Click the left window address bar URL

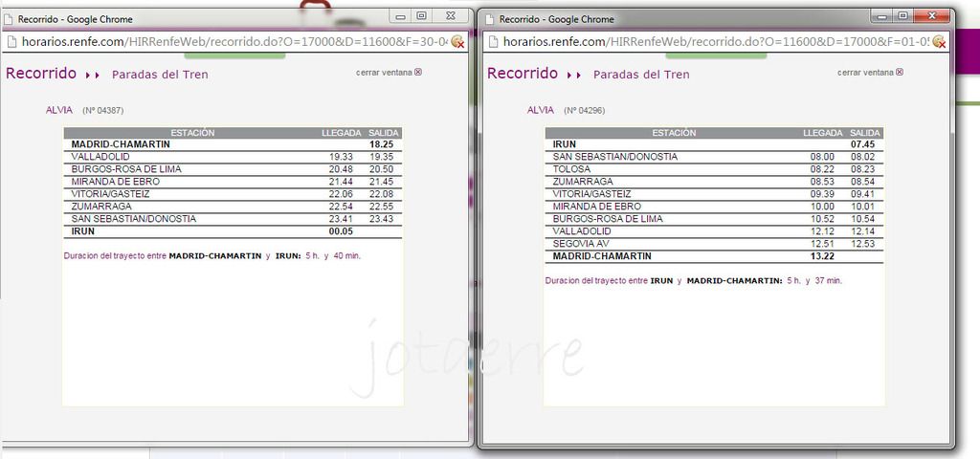(x=235, y=42)
